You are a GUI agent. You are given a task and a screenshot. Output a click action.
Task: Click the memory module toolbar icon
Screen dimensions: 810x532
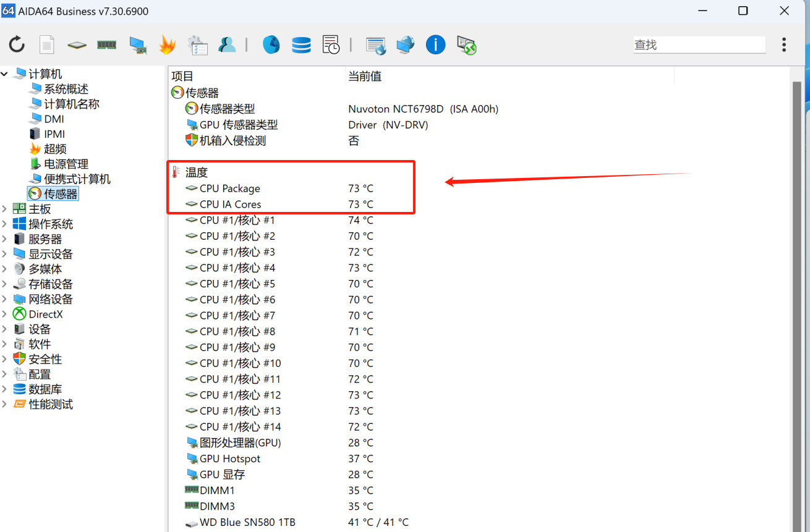point(107,44)
